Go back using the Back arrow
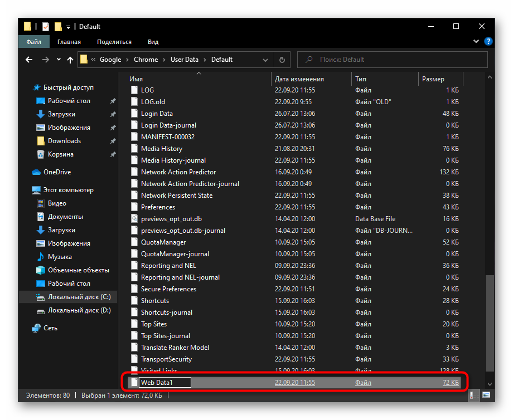The width and height of the screenshot is (513, 420). click(x=30, y=60)
